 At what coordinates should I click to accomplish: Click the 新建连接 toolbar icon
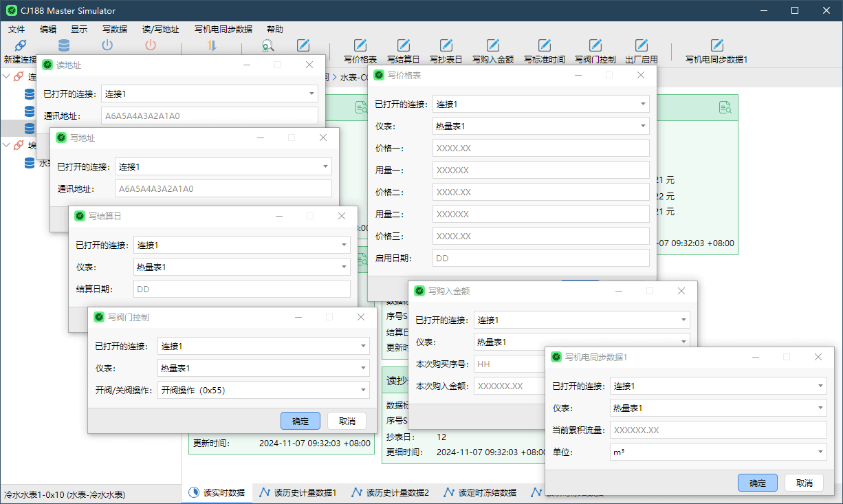pos(19,47)
